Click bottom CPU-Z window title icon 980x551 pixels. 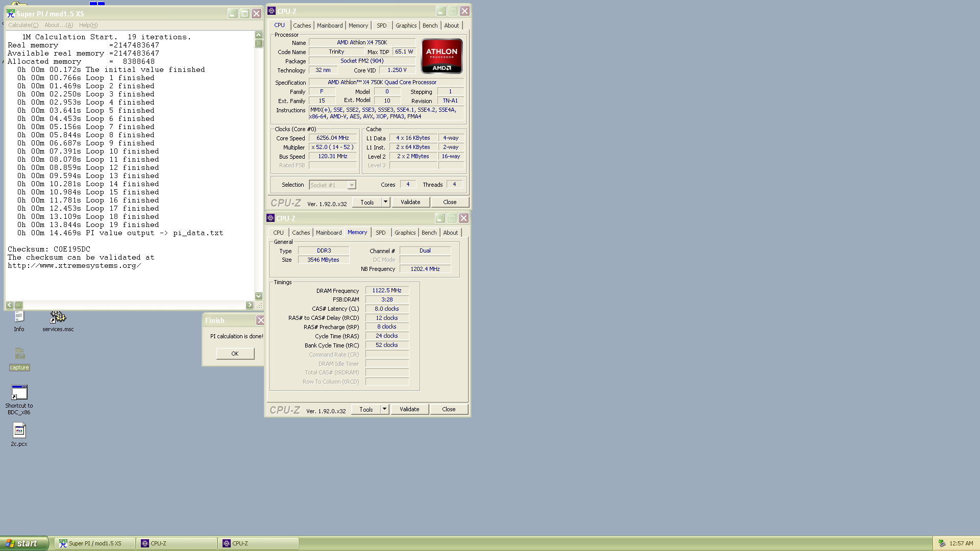271,218
